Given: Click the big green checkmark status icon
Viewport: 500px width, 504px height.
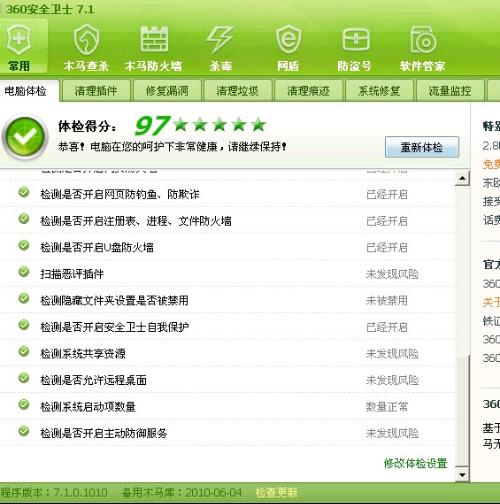Looking at the screenshot, I should point(25,137).
